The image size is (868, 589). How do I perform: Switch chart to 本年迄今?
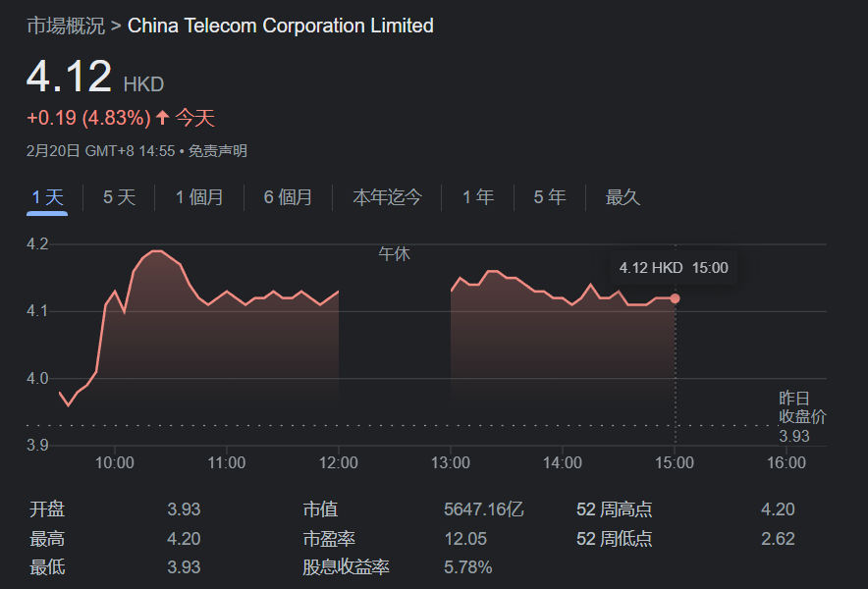click(x=387, y=197)
